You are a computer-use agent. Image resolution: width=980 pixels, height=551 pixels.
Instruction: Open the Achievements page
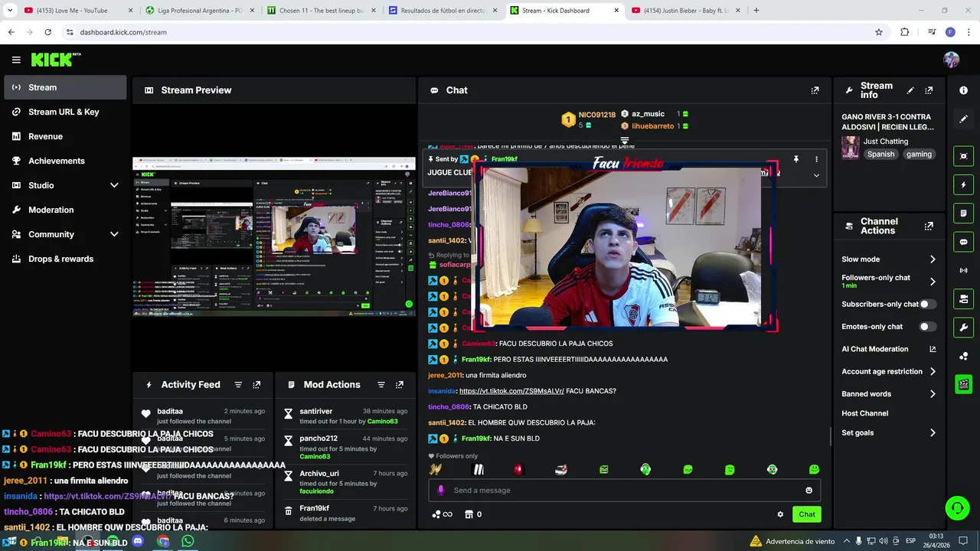(65, 161)
